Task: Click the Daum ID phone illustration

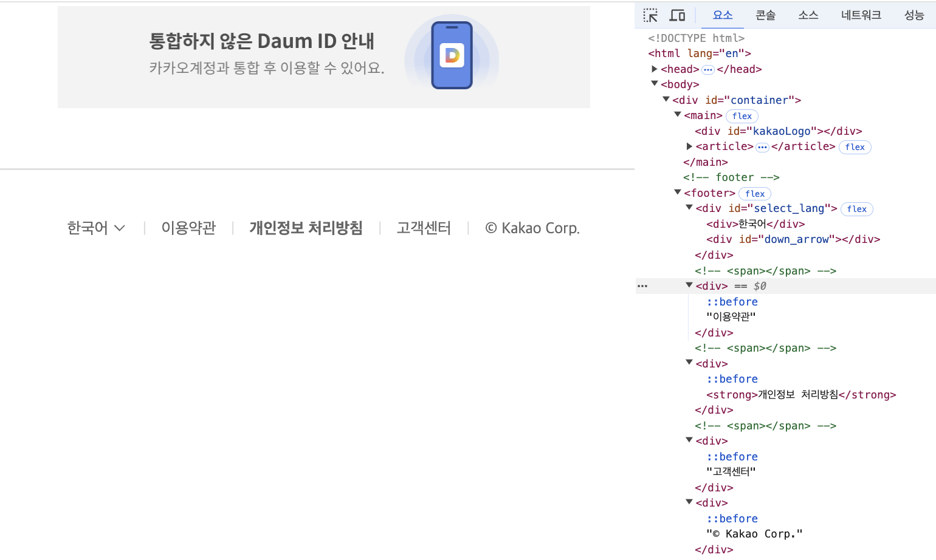Action: (x=452, y=55)
